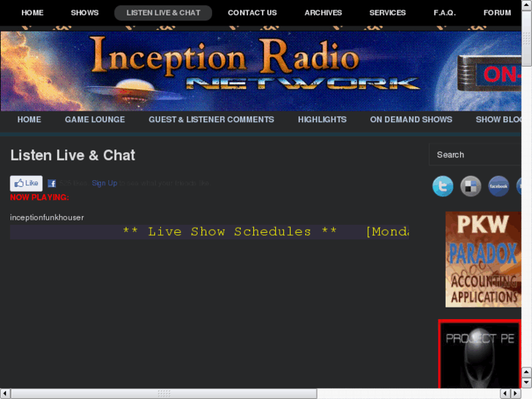Go to Home in secondary navigation
This screenshot has height=399, width=532.
click(x=29, y=119)
